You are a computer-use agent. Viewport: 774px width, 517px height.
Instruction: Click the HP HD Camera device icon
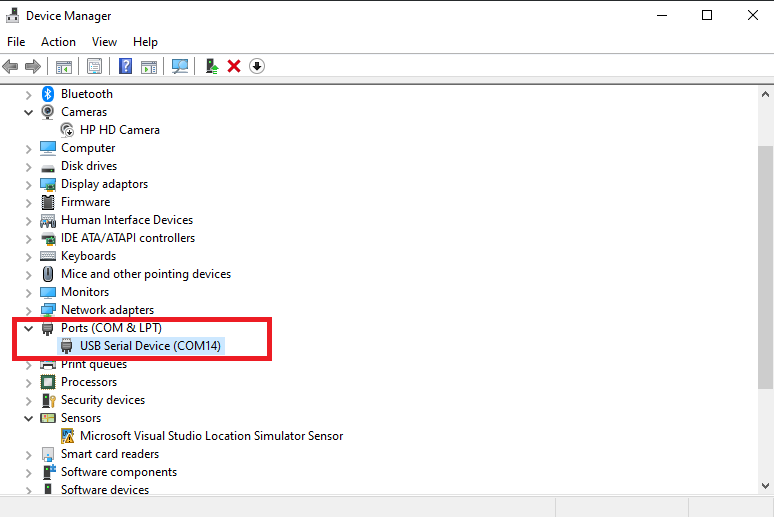click(67, 130)
